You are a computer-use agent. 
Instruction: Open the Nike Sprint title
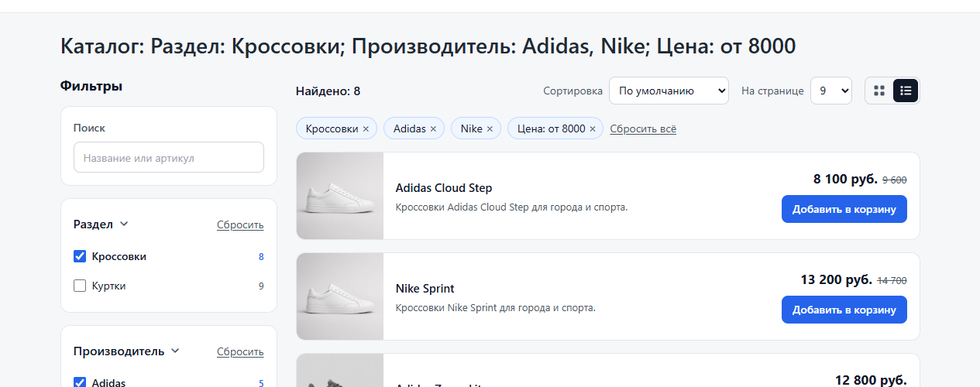point(425,289)
